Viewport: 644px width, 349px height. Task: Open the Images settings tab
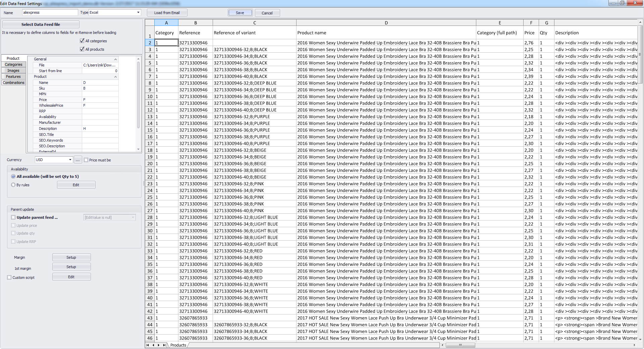coord(13,70)
